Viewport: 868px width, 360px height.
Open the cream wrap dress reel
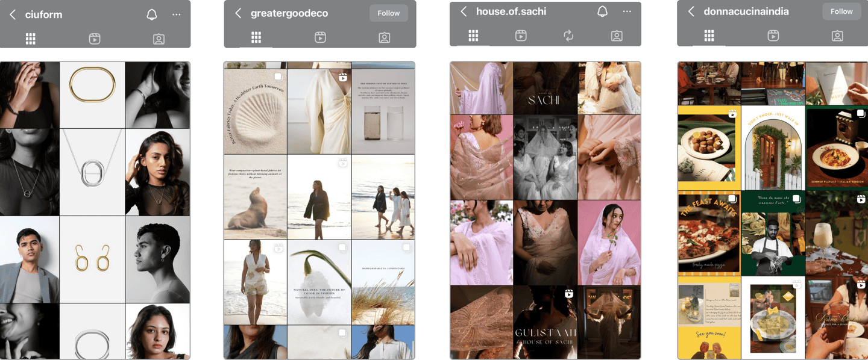319,111
